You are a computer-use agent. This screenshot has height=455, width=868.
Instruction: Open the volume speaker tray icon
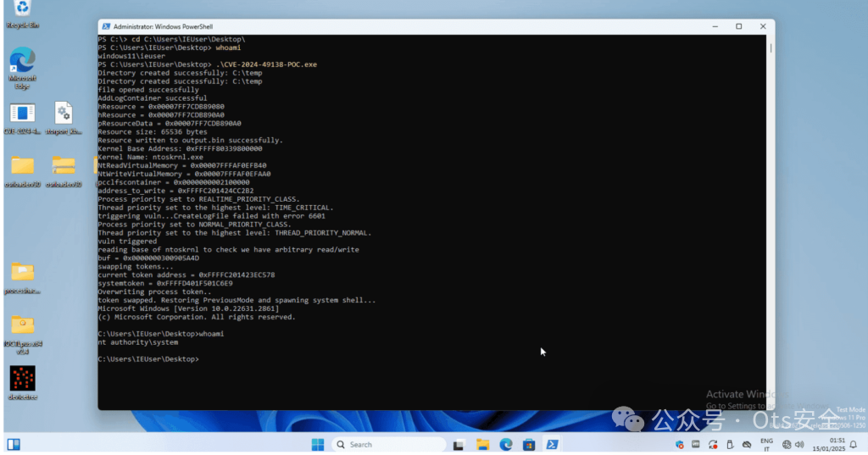(799, 445)
